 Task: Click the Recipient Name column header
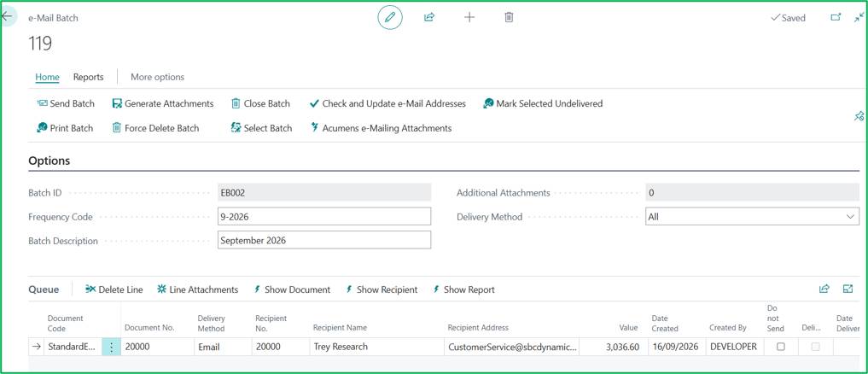(340, 327)
